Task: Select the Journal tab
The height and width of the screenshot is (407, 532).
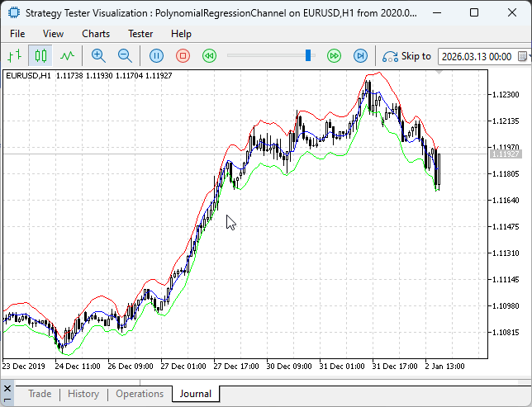Action: click(x=196, y=394)
